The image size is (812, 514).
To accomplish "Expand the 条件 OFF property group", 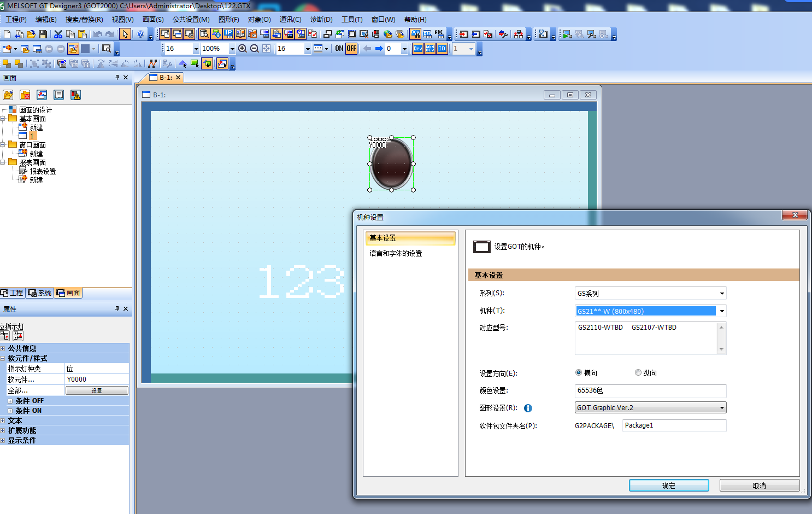I will point(10,401).
